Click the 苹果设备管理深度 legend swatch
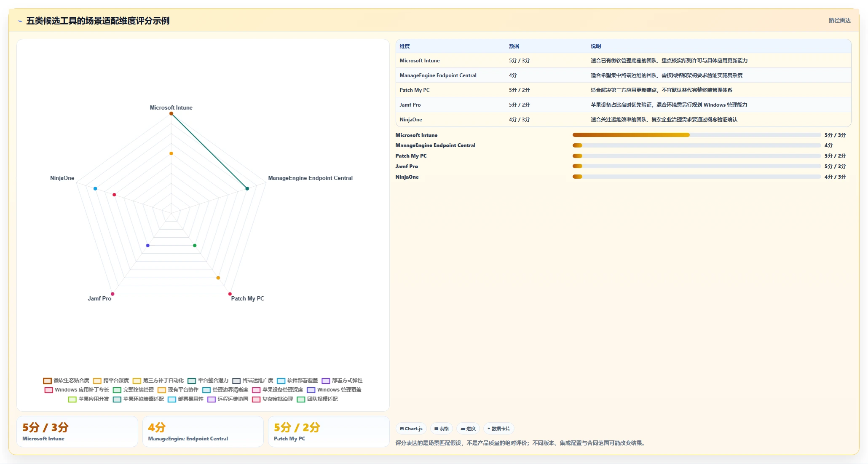The height and width of the screenshot is (464, 868). 256,390
